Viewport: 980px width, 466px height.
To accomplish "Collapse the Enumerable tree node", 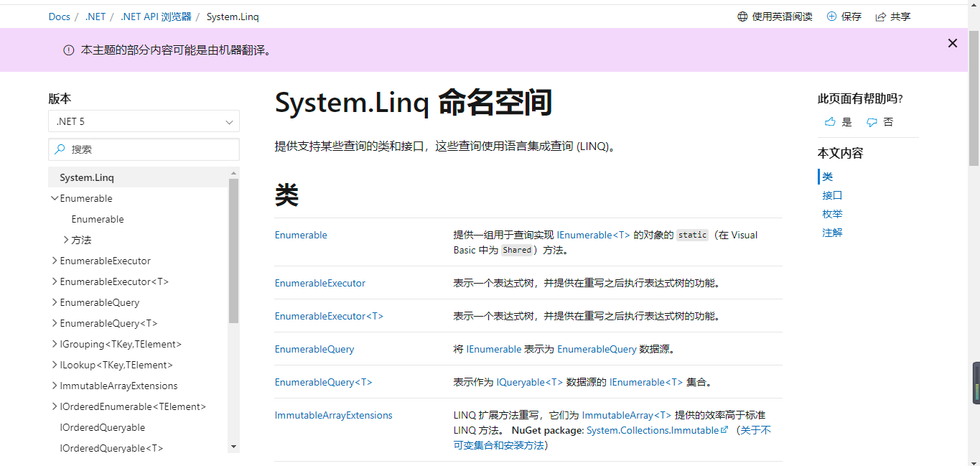I will 55,198.
